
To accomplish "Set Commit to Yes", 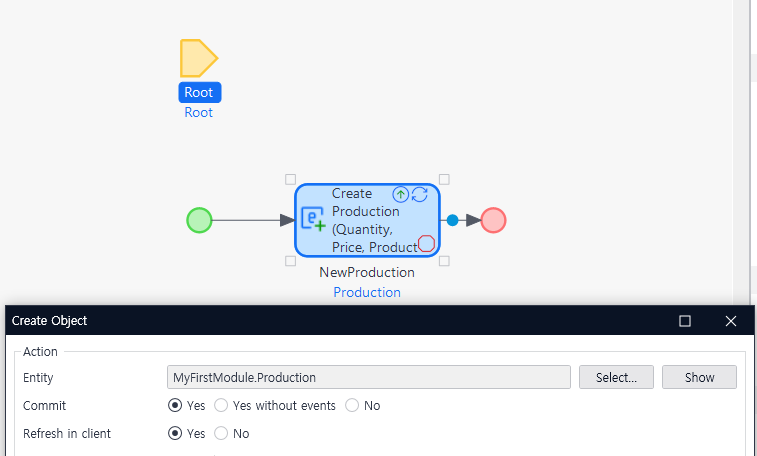I will [x=175, y=405].
